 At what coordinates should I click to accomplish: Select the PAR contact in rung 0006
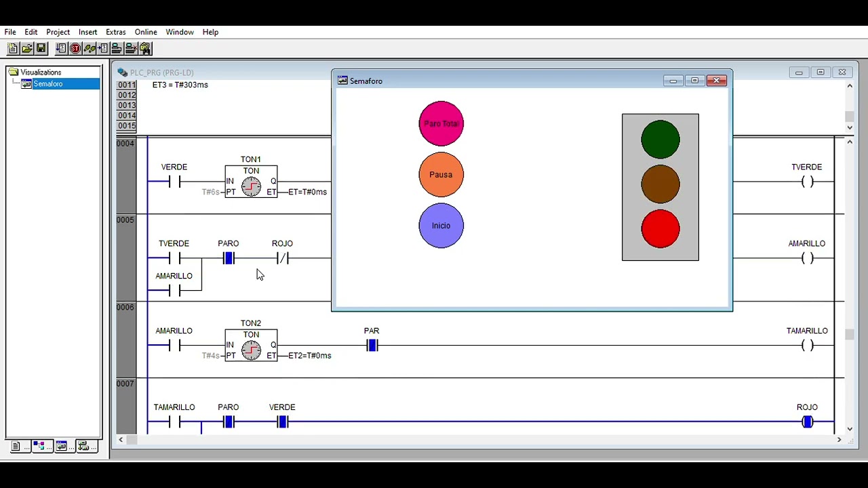click(x=372, y=346)
